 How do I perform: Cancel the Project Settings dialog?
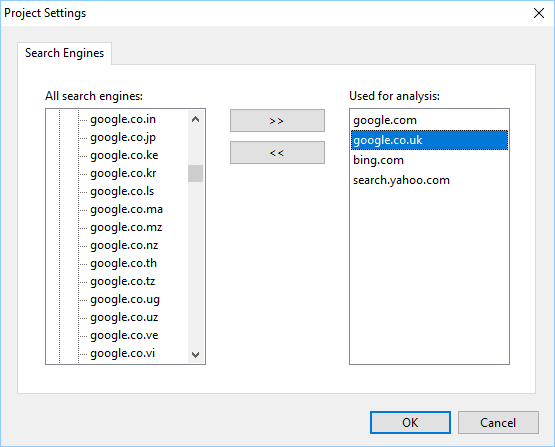(498, 422)
